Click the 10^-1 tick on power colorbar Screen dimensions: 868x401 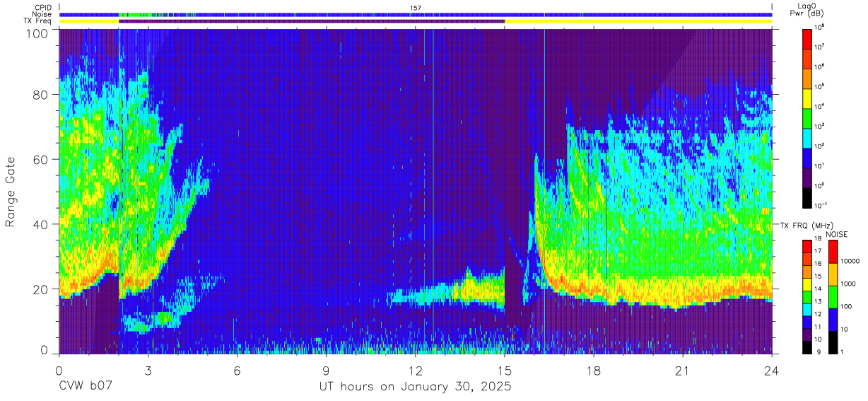820,205
